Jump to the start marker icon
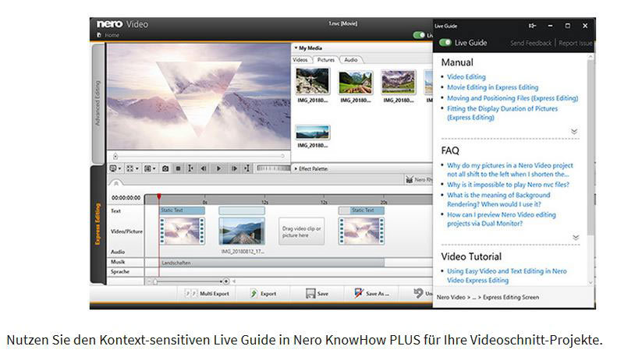642x364 pixels. pos(191,168)
